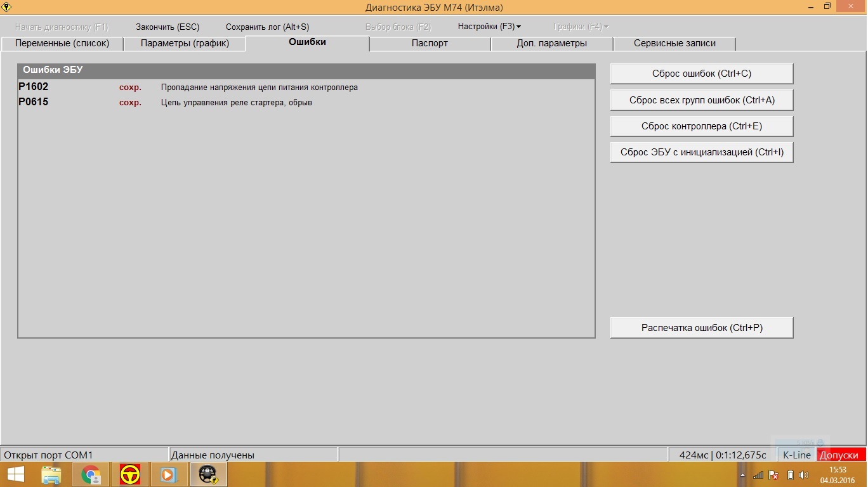868x487 pixels.
Task: Click the K-Line status indicator
Action: [797, 455]
